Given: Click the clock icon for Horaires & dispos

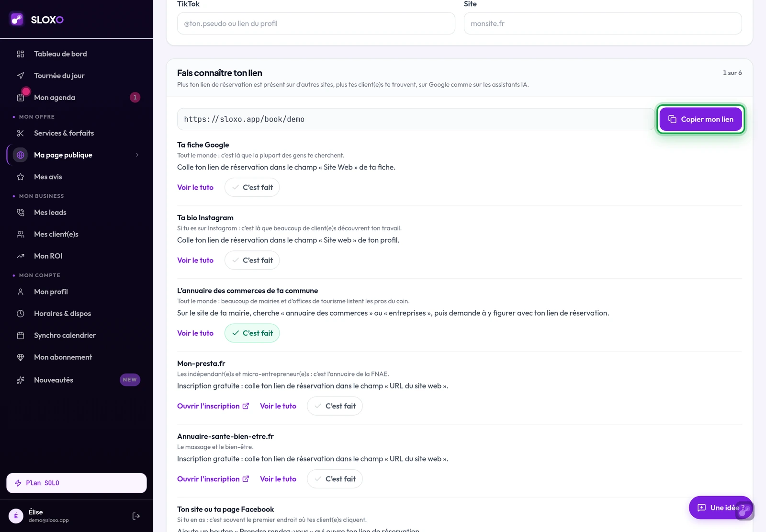Looking at the screenshot, I should click(20, 314).
